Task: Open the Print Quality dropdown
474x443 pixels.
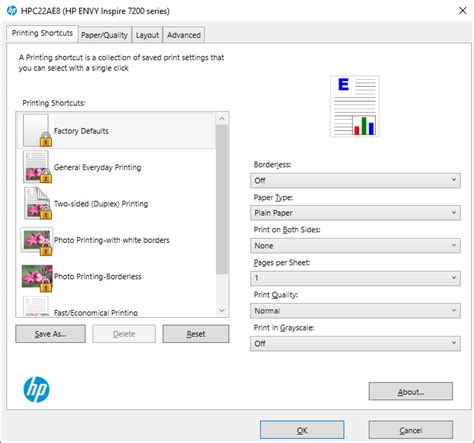Action: (355, 311)
